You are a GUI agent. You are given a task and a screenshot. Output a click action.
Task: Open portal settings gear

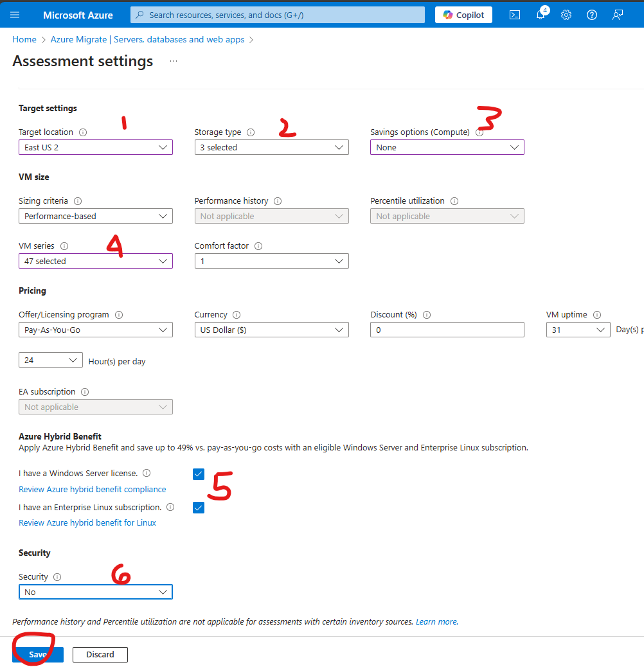[x=566, y=15]
